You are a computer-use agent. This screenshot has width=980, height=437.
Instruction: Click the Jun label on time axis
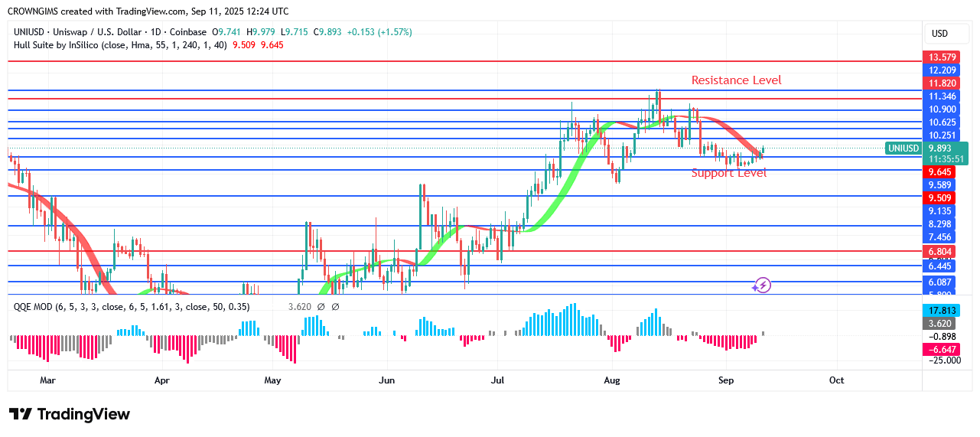click(x=386, y=380)
